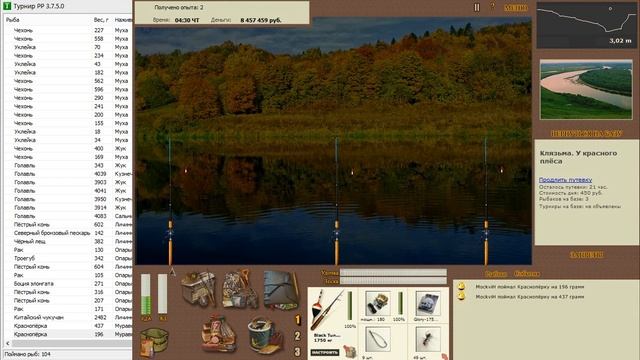The image size is (640, 360).
Task: Open the map notebook icon
Action: click(x=281, y=289)
